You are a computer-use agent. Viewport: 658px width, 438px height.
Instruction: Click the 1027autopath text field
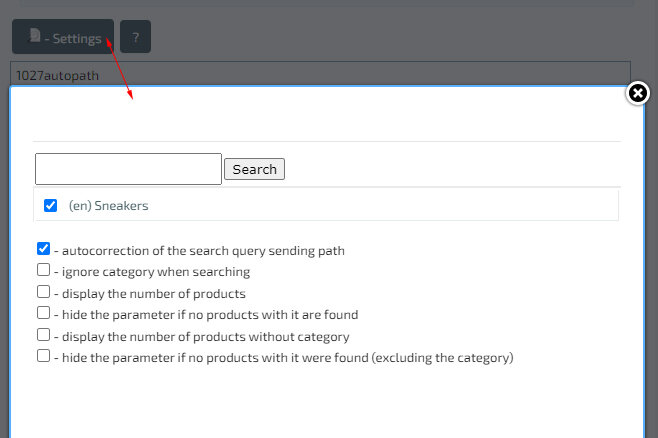click(320, 74)
